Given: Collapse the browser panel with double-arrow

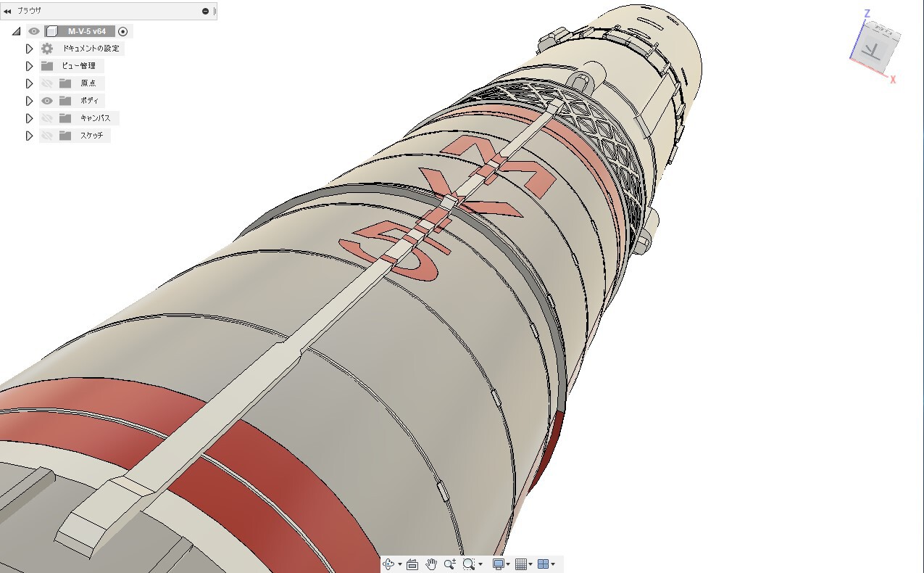Looking at the screenshot, I should pos(7,11).
